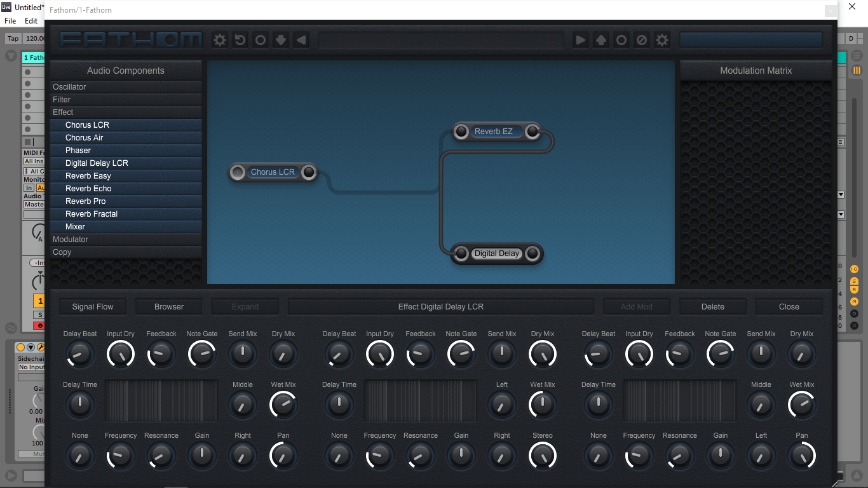Click the left-pointing triangle before the preset display
The height and width of the screenshot is (488, 868).
tap(301, 40)
